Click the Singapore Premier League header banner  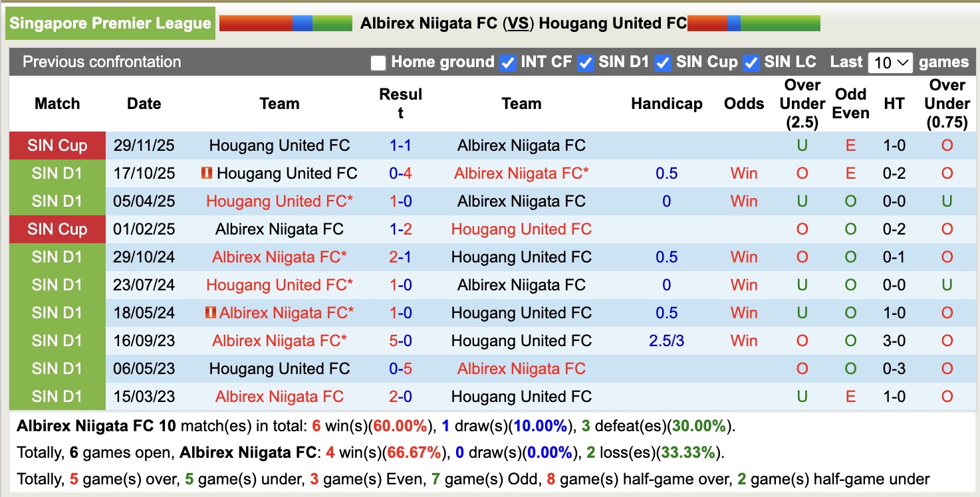coord(110,22)
